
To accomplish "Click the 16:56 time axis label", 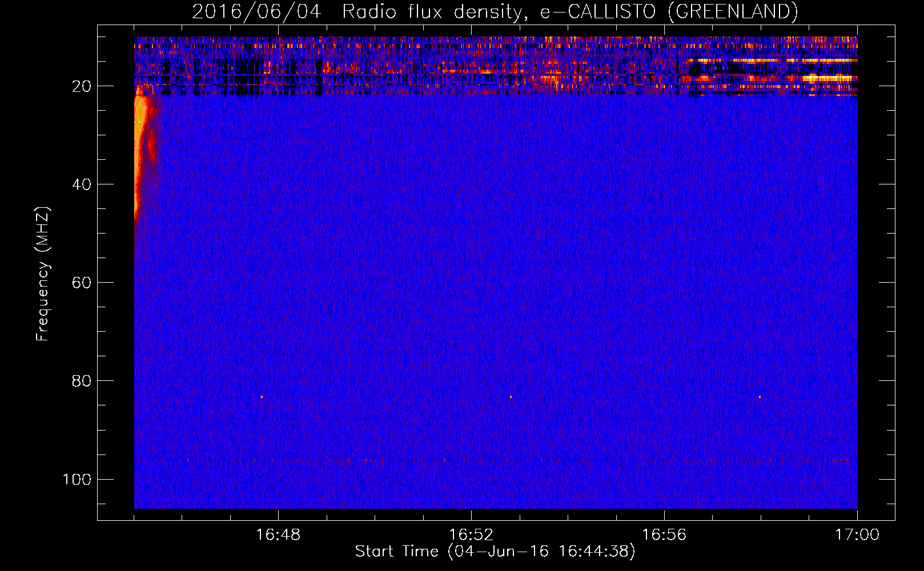I will click(664, 534).
